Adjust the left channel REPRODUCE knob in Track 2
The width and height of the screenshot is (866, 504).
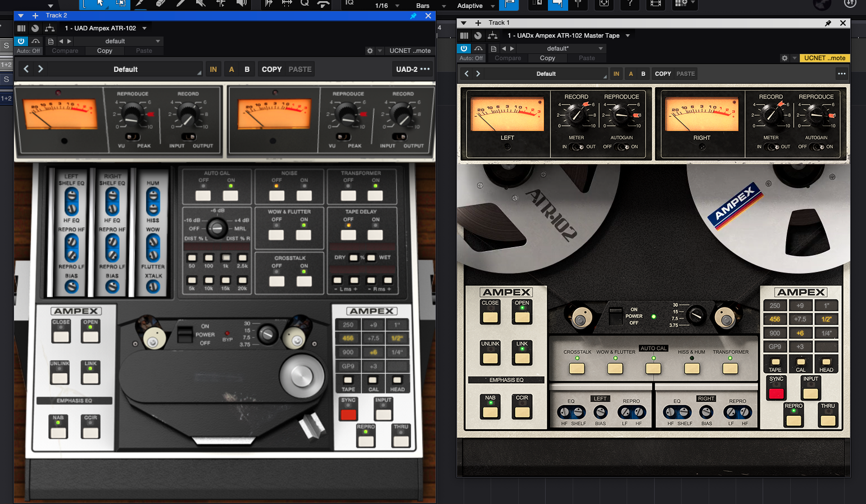pyautogui.click(x=133, y=115)
